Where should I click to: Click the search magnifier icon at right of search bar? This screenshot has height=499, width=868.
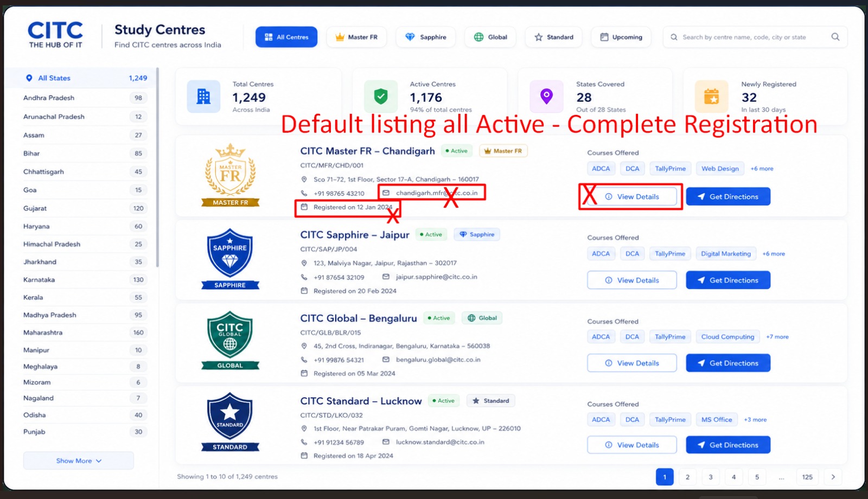click(835, 37)
